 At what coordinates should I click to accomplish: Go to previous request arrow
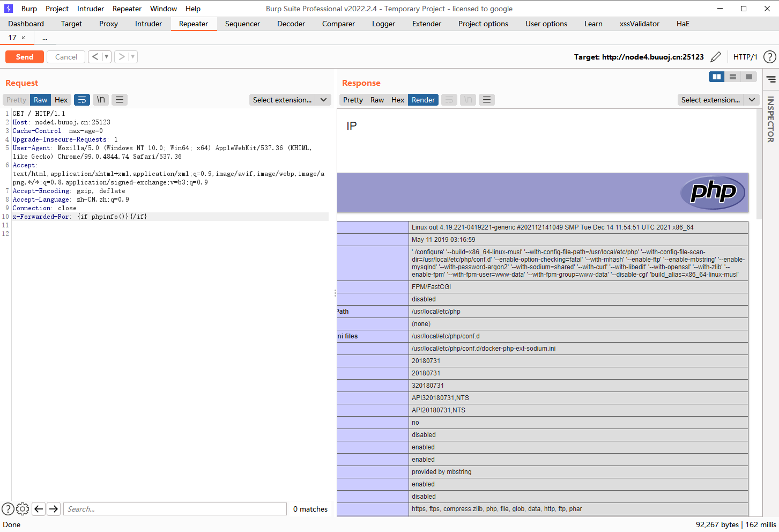coord(95,57)
